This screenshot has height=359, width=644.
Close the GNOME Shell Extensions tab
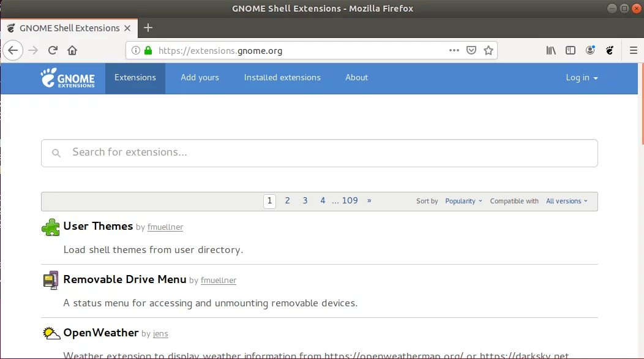(127, 28)
